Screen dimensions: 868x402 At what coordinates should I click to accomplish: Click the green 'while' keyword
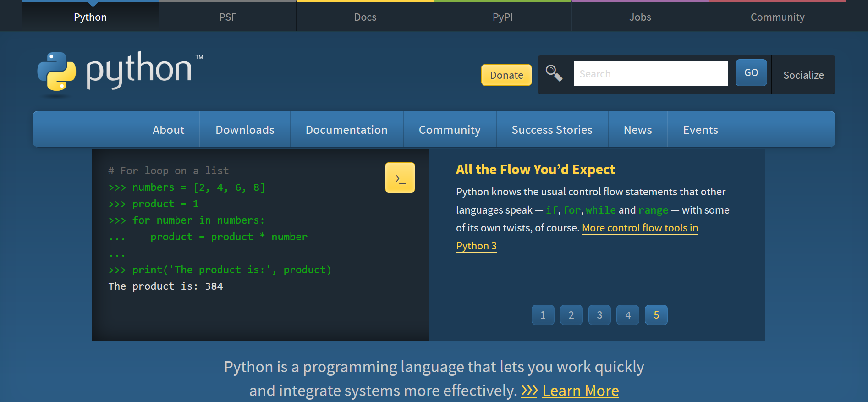[x=601, y=210]
